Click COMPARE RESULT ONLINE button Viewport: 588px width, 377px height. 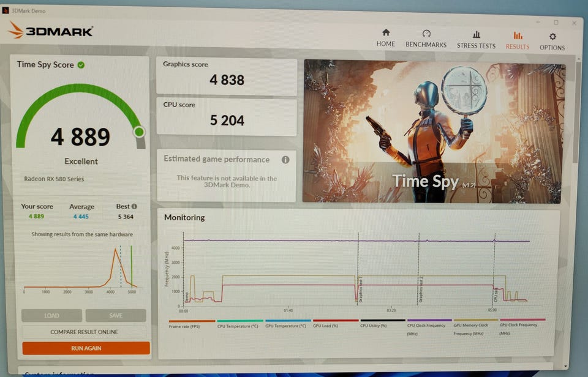coord(84,332)
